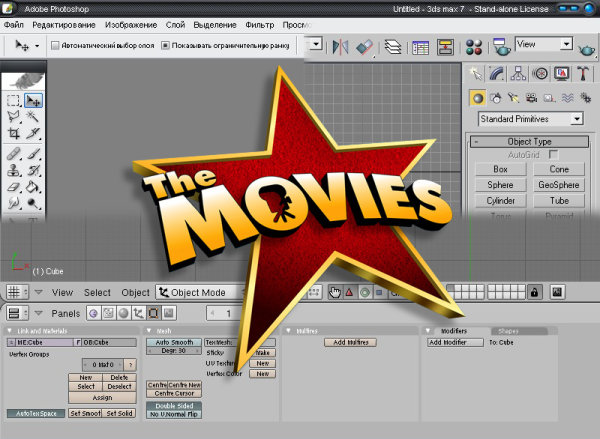This screenshot has width=600, height=439.
Task: Select the Cameras category in Create panel
Action: coord(531,98)
